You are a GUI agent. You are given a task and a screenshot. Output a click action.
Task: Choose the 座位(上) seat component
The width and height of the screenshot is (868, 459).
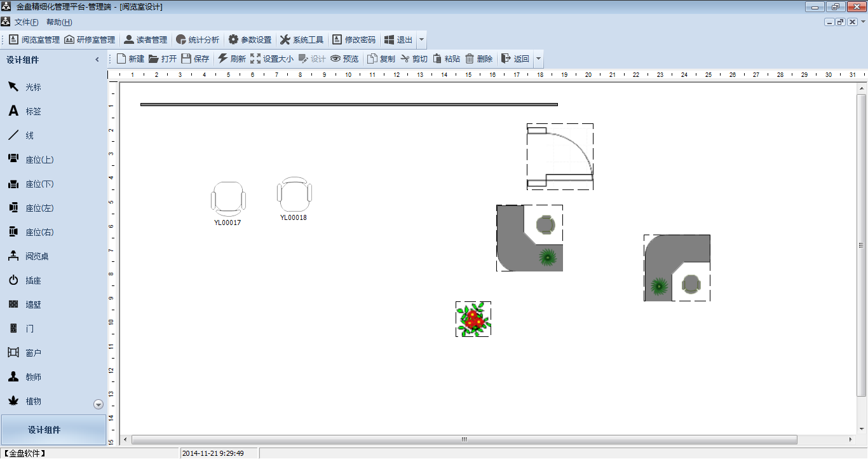pyautogui.click(x=31, y=160)
